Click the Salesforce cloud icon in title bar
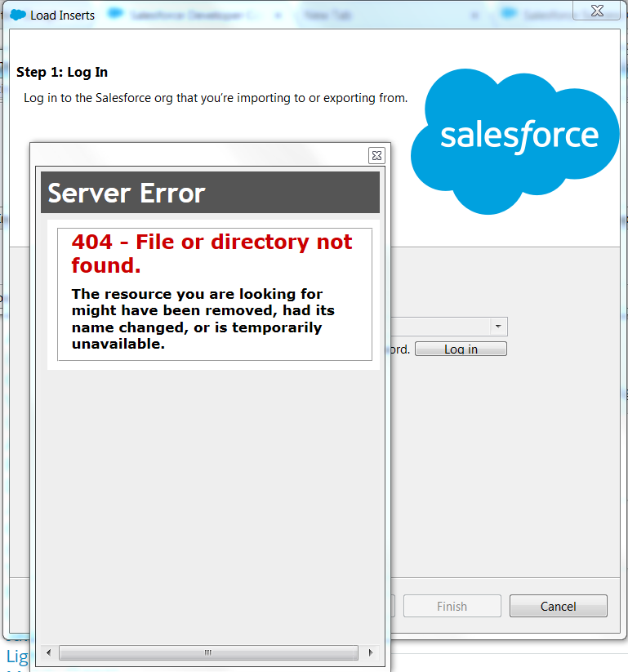Image resolution: width=628 pixels, height=672 pixels. coord(18,15)
